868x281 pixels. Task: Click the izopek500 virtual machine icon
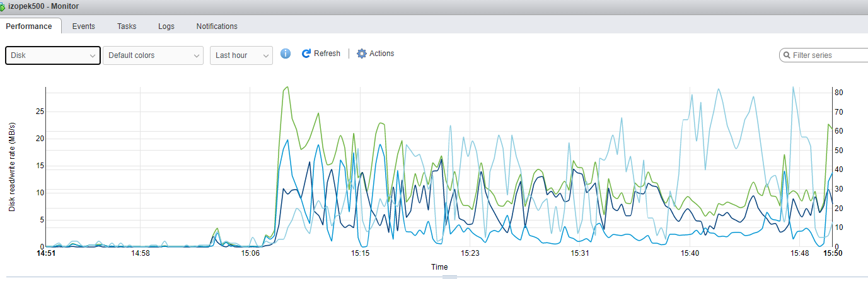click(x=3, y=6)
